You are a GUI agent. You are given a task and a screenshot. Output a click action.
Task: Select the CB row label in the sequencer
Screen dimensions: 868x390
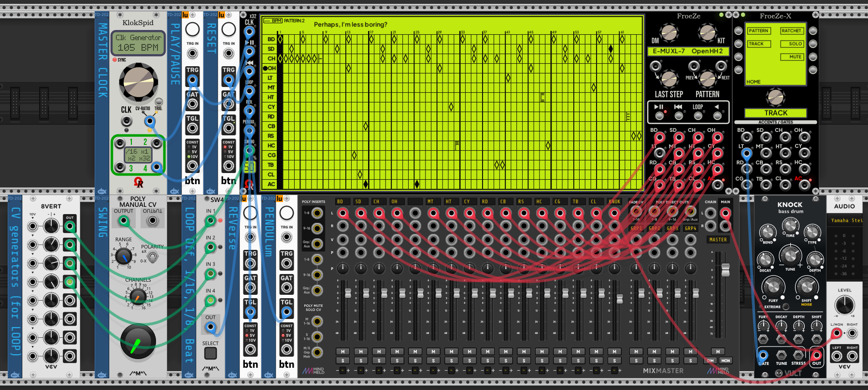(271, 126)
